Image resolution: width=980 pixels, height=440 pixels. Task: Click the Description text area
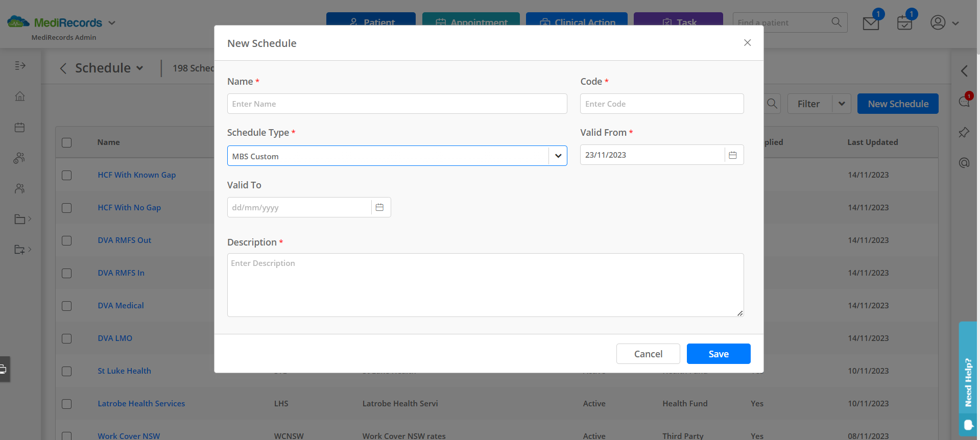(x=485, y=285)
